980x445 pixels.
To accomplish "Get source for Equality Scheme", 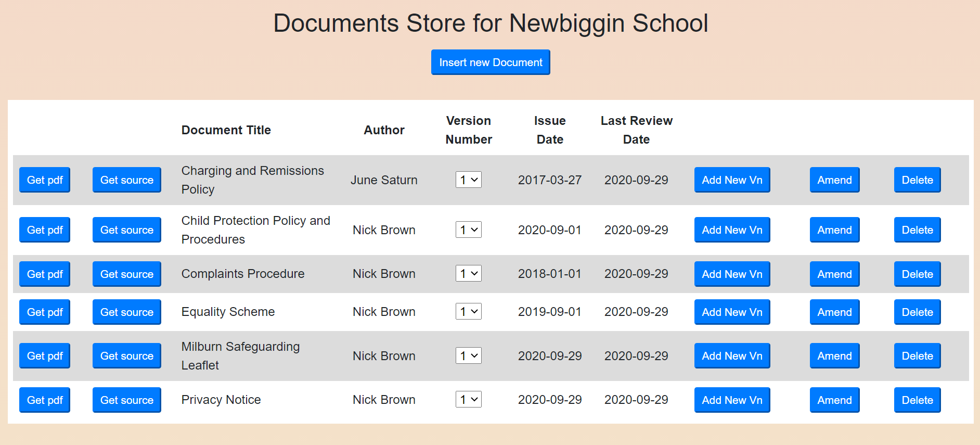I will (x=127, y=312).
